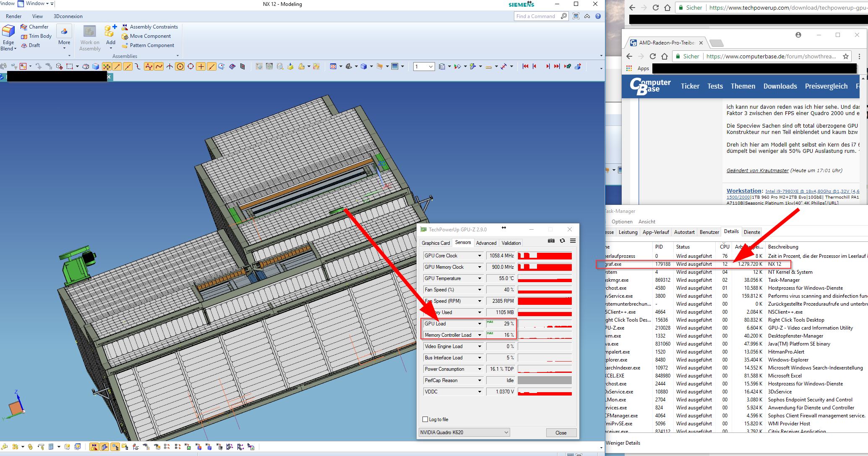
Task: Click the GPU-Z Close button
Action: coord(561,432)
